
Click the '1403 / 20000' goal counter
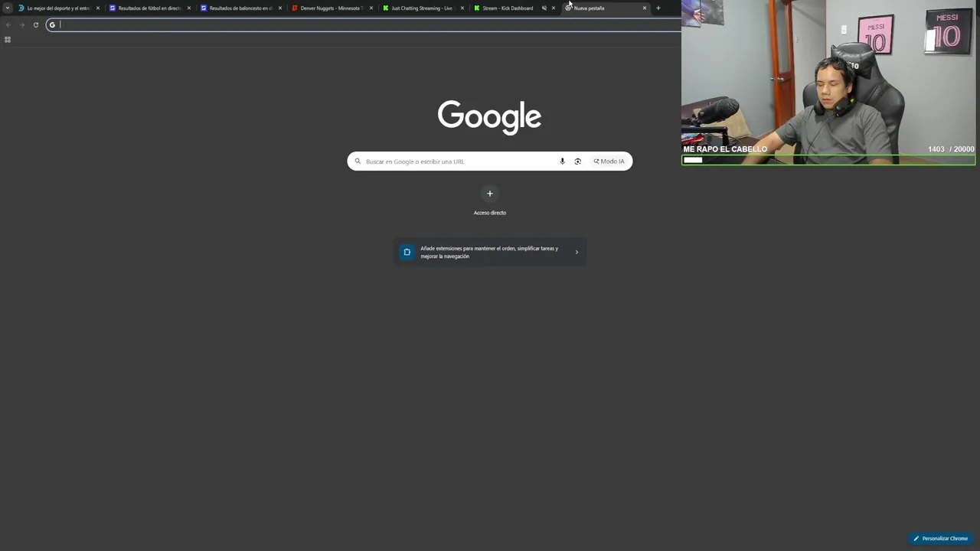pyautogui.click(x=951, y=149)
